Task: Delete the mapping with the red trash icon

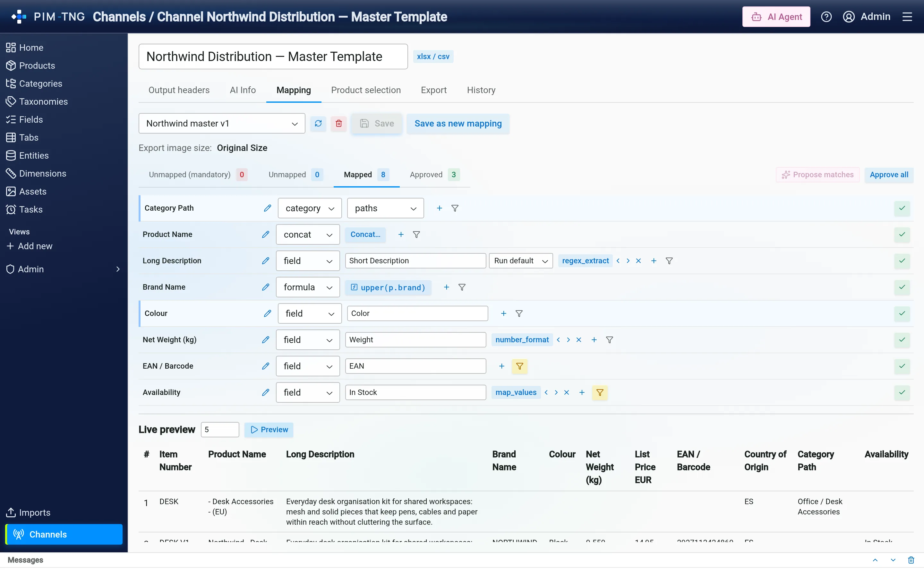Action: (339, 124)
